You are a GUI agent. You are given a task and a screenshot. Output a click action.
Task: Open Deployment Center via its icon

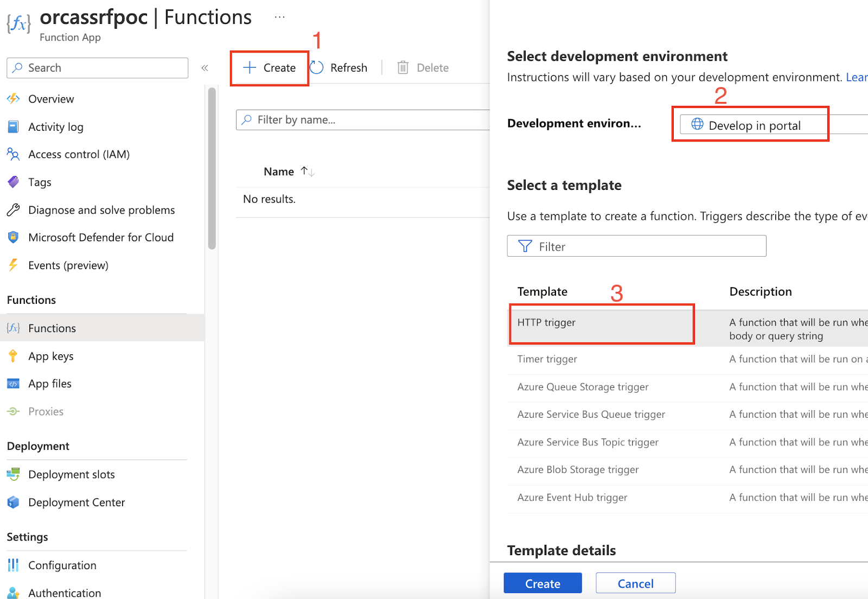pyautogui.click(x=14, y=502)
